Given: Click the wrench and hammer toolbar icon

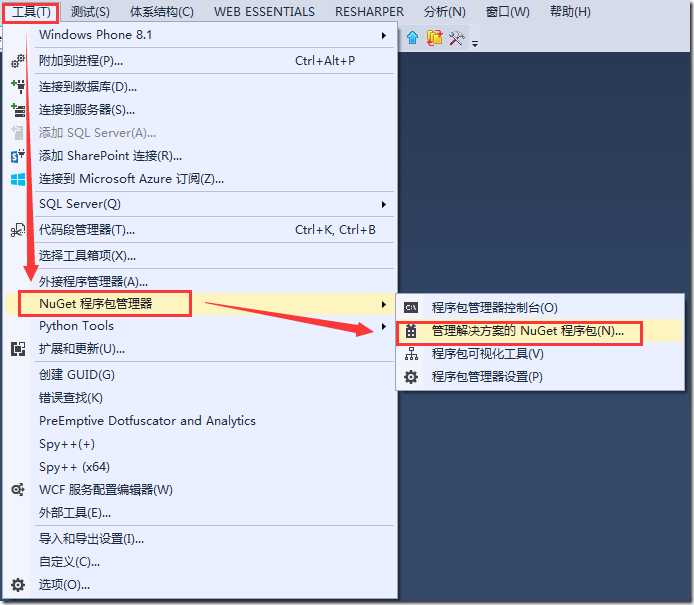Looking at the screenshot, I should [456, 39].
